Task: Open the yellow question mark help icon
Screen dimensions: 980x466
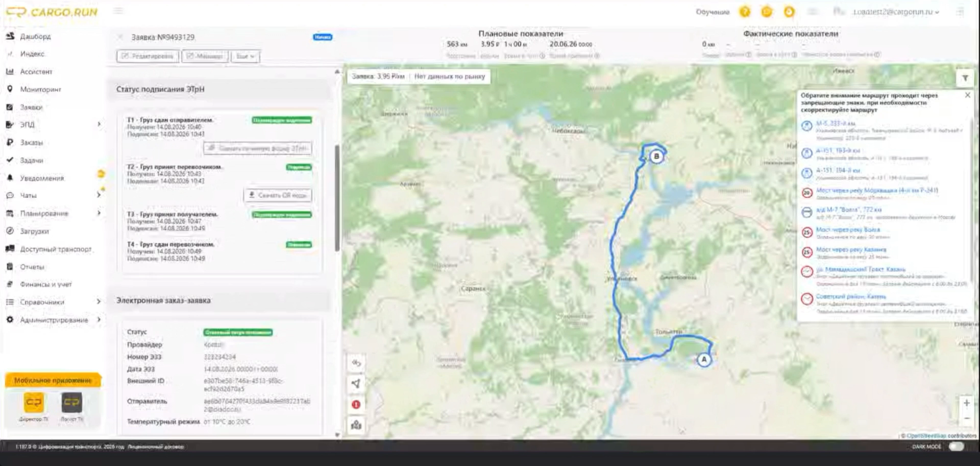Action: pyautogui.click(x=745, y=12)
